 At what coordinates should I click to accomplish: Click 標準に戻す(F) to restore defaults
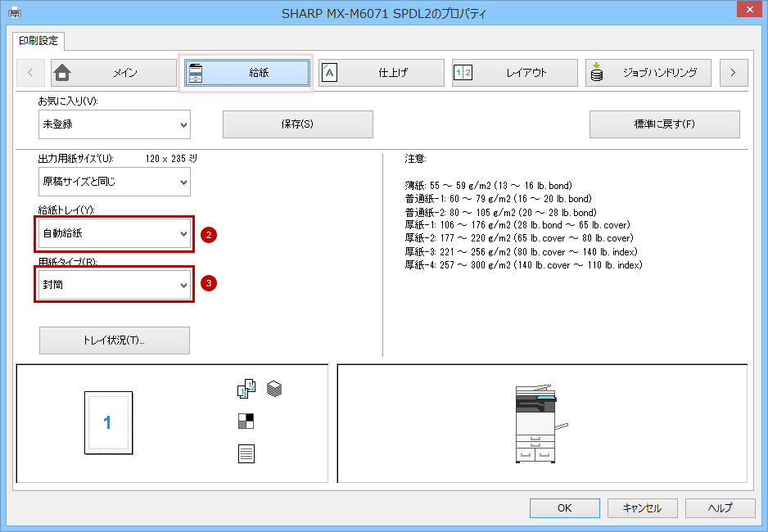pyautogui.click(x=665, y=124)
